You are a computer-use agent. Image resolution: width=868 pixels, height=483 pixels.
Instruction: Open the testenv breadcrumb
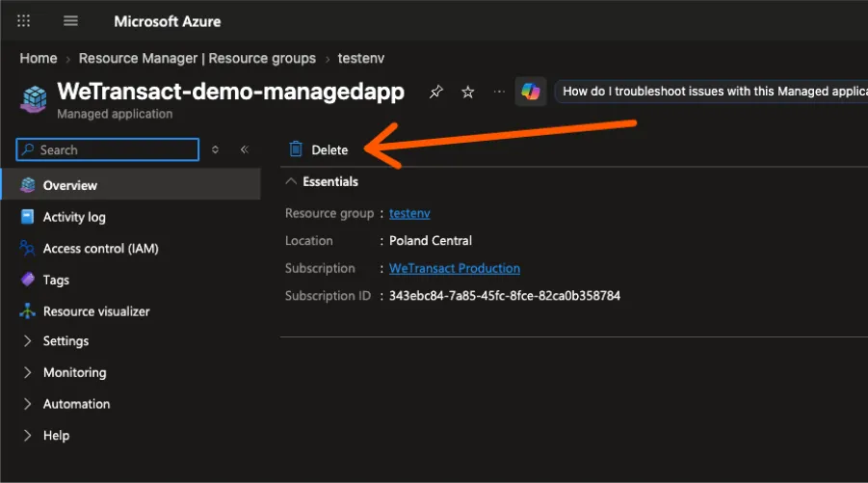pos(361,58)
